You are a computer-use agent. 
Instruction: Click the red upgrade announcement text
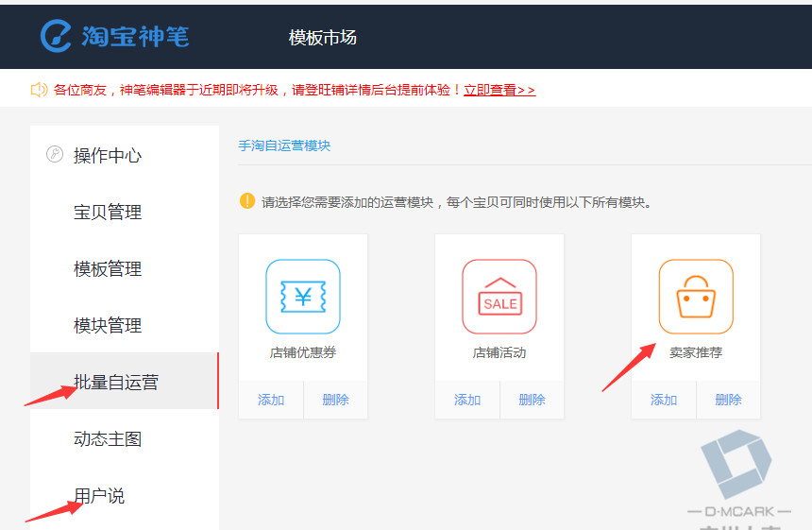pos(257,90)
